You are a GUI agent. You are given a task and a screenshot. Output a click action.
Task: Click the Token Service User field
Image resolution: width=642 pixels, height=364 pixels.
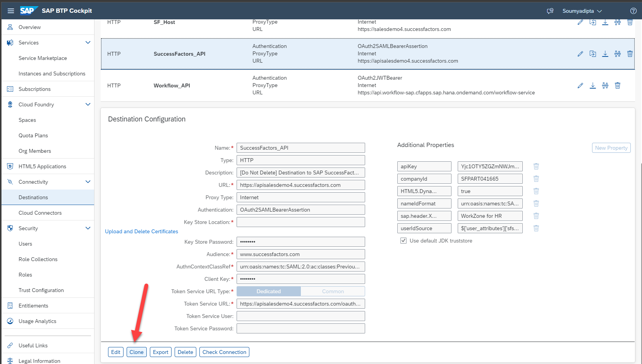click(x=301, y=316)
